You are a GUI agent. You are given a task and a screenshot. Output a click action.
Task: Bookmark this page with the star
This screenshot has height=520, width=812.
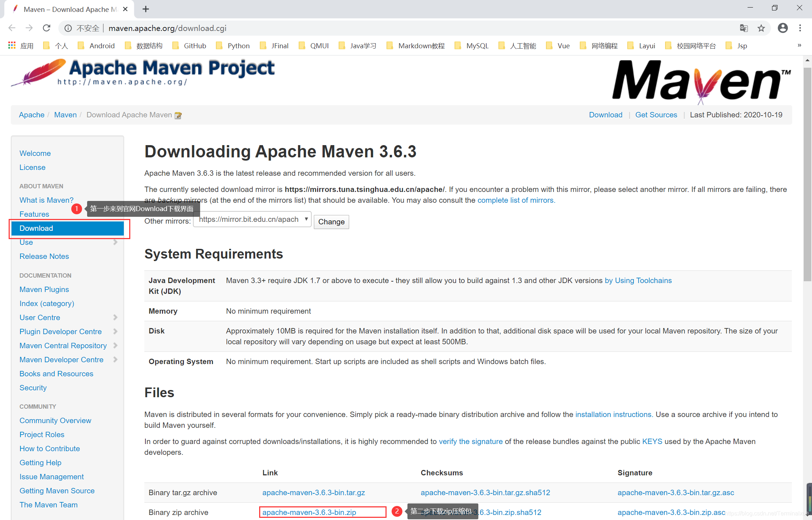tap(761, 28)
